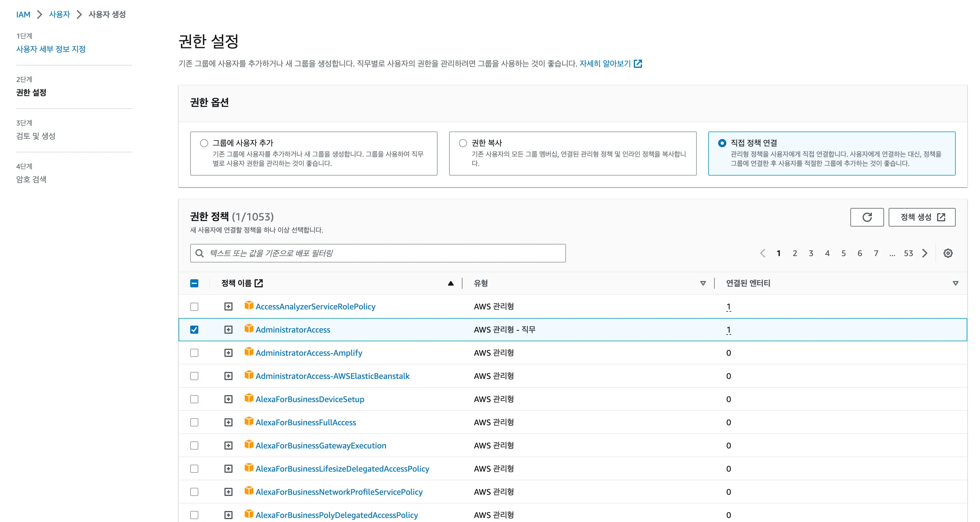The image size is (980, 522).
Task: Click the search magnifier icon in filter box
Action: pyautogui.click(x=199, y=253)
